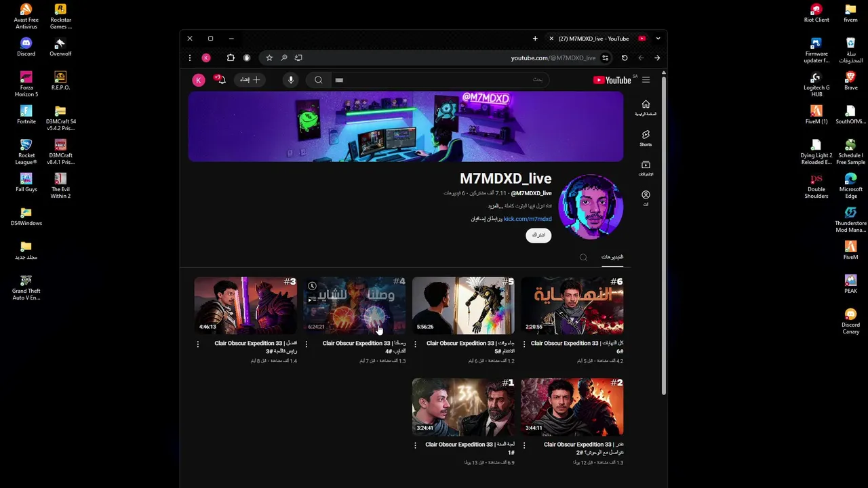This screenshot has height=488, width=868.
Task: Select the Discord desktop icon
Action: tap(26, 47)
